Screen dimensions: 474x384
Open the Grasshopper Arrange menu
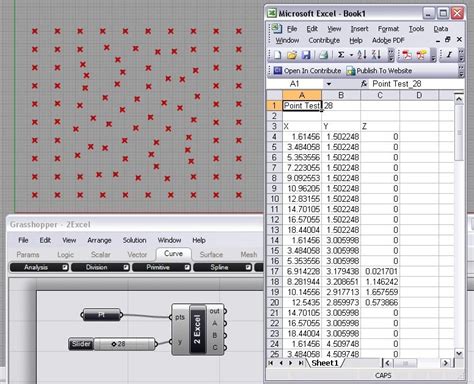[x=99, y=240]
